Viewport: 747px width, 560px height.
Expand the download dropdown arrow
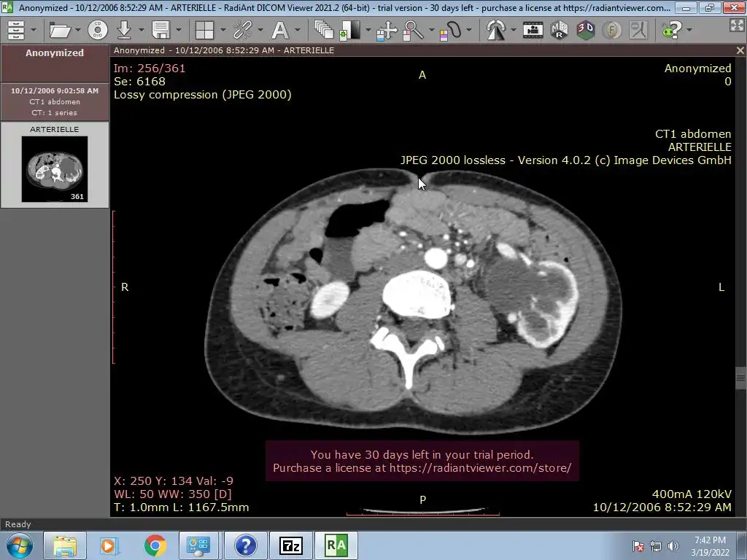pos(141,30)
